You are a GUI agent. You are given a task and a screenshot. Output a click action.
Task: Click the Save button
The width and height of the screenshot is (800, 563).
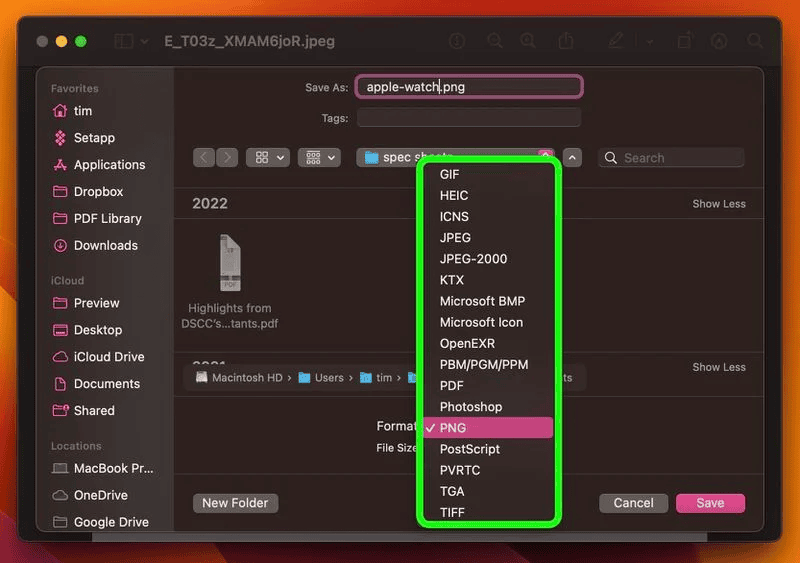pyautogui.click(x=710, y=503)
